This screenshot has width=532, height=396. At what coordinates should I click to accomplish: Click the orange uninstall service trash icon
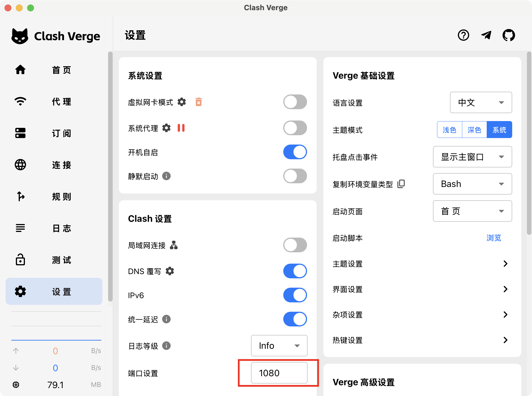pyautogui.click(x=199, y=102)
